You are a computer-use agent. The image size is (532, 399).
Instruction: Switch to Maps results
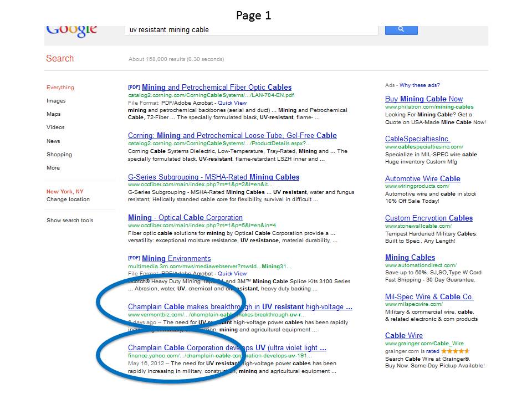click(54, 114)
